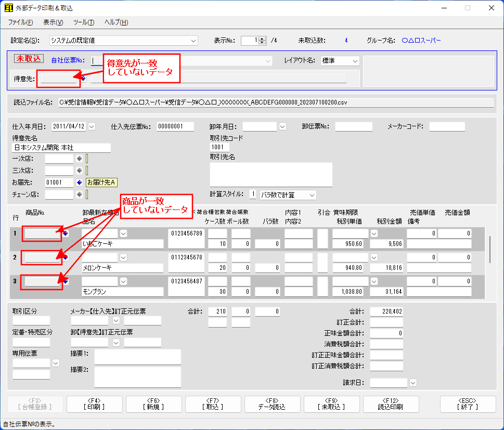Expand メーカー【仕入先】訂正元伝票 dropdown
Viewport: 504px width, 430px height.
[x=117, y=320]
